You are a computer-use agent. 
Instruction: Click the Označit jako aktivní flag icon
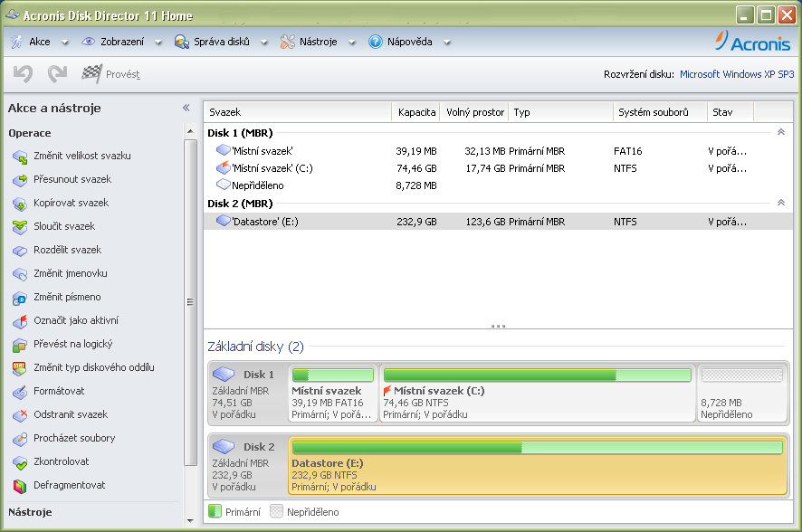click(x=20, y=321)
